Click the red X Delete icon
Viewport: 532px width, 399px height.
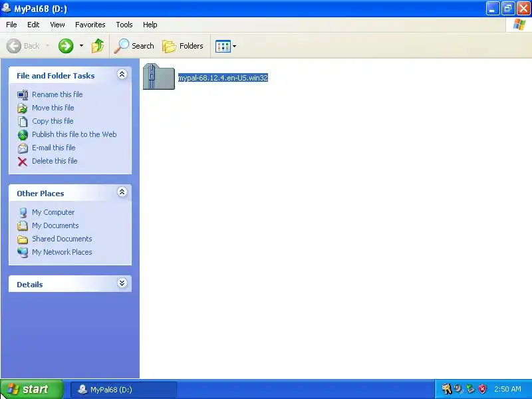23,162
